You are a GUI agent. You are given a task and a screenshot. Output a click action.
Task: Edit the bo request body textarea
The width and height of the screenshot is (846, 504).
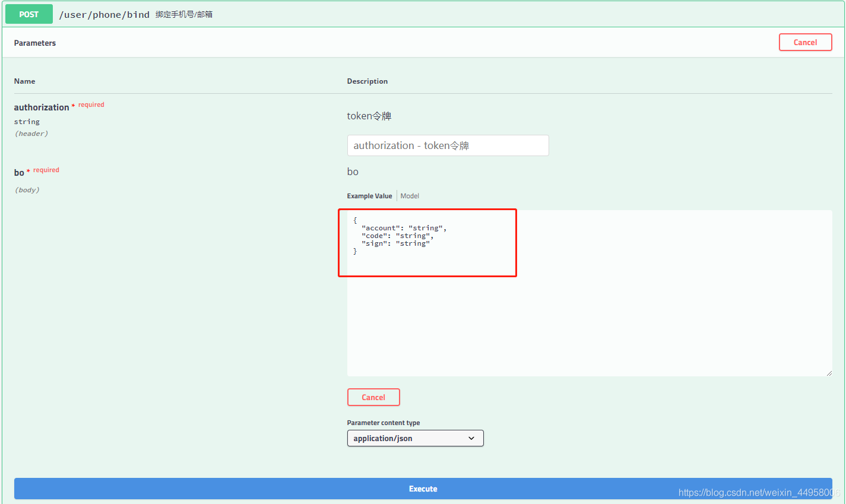(x=590, y=293)
